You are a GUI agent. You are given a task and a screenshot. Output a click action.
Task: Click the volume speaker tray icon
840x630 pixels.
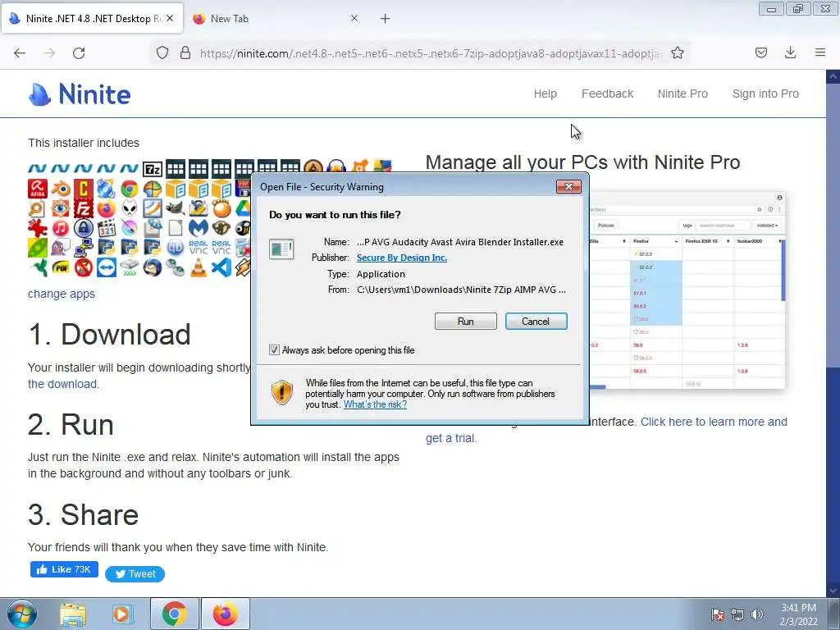(x=757, y=614)
